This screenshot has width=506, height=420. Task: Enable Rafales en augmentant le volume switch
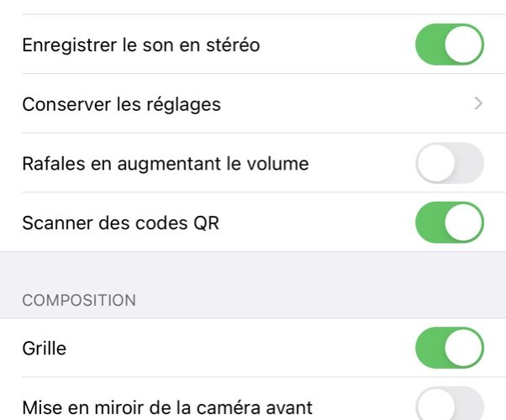point(450,163)
